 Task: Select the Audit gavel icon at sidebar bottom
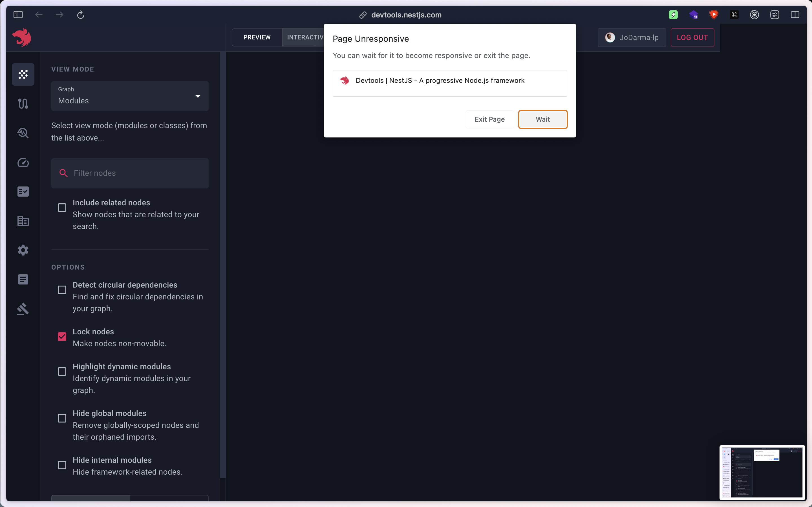pos(23,308)
